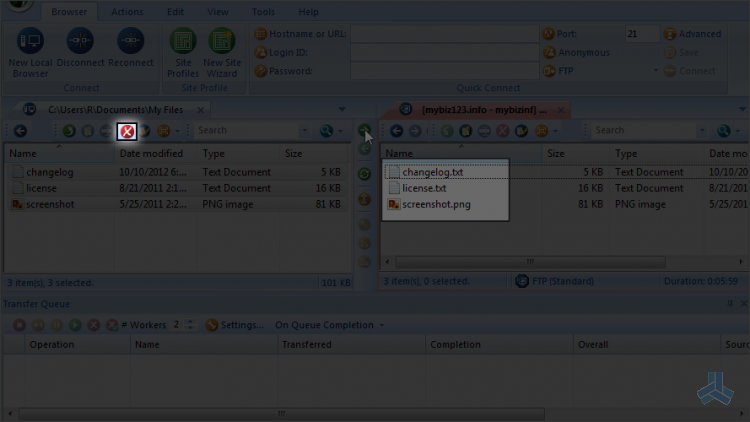Click the Port field showing 21

pyautogui.click(x=642, y=34)
